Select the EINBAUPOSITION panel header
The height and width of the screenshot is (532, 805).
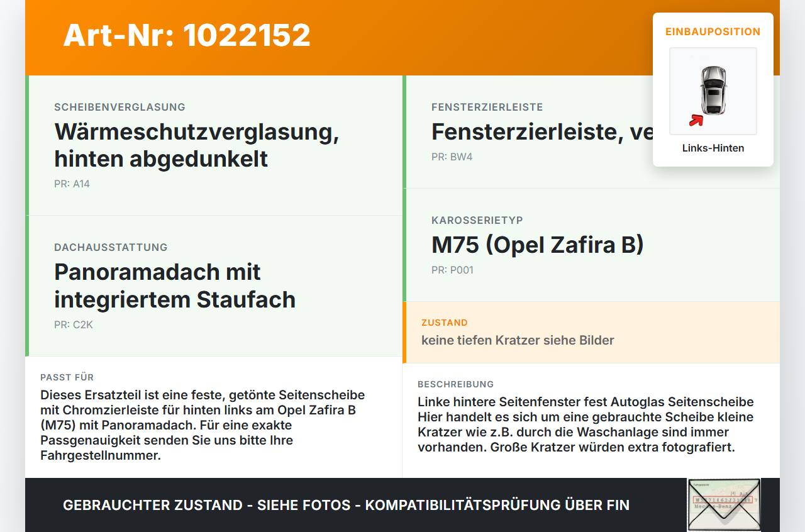pos(713,31)
